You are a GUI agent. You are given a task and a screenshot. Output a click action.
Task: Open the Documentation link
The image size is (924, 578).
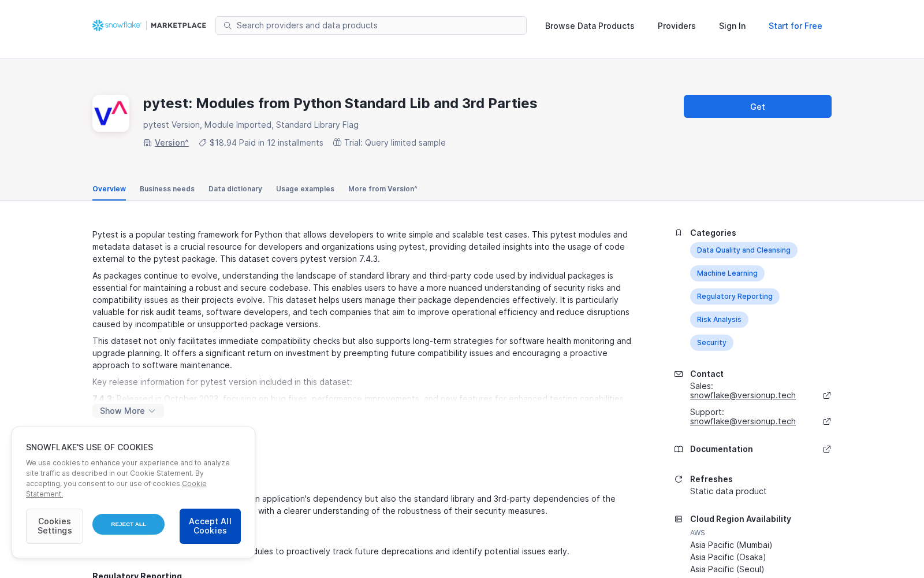click(x=721, y=449)
